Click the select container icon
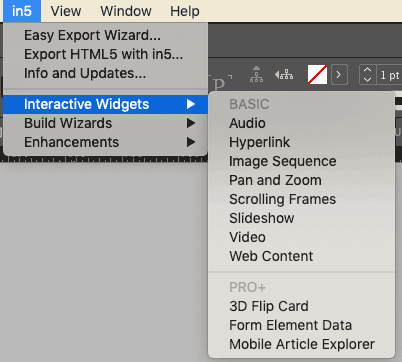 pyautogui.click(x=256, y=74)
